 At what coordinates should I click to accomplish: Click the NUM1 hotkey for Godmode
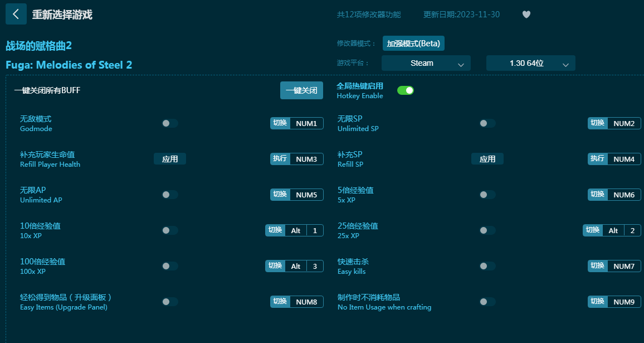click(306, 123)
